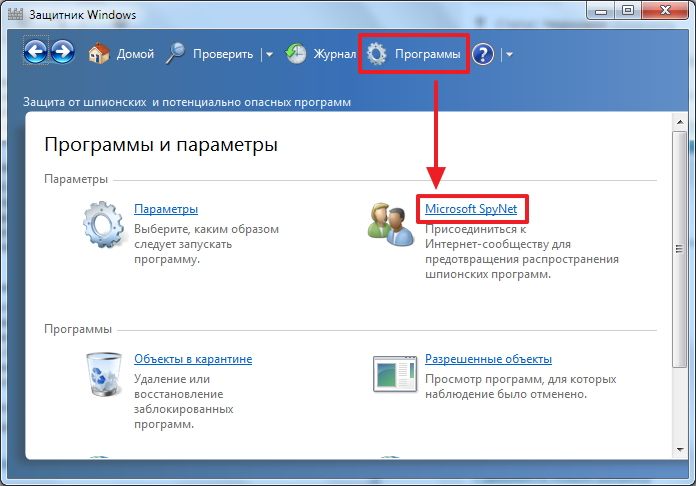Viewport: 696px width, 486px height.
Task: Click the Allowed objects window icon
Action: point(393,376)
